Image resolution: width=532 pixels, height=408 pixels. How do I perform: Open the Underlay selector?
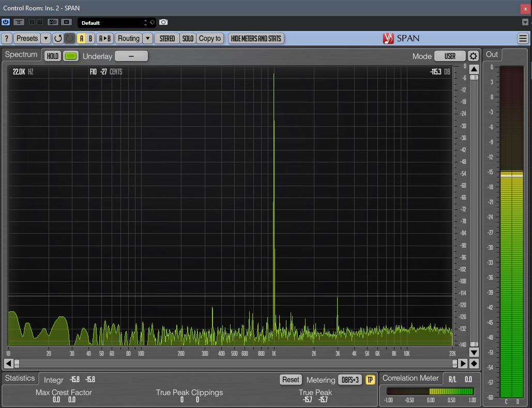click(x=131, y=56)
